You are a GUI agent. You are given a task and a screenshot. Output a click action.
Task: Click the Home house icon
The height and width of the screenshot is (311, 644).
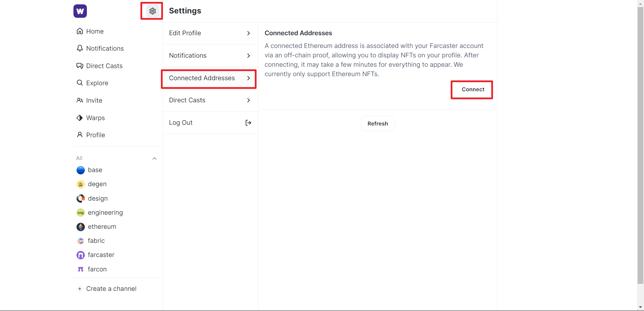[x=80, y=31]
